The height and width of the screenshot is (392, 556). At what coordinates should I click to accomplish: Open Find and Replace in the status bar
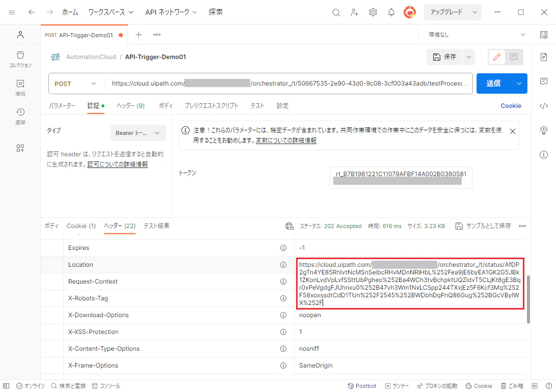coord(68,386)
